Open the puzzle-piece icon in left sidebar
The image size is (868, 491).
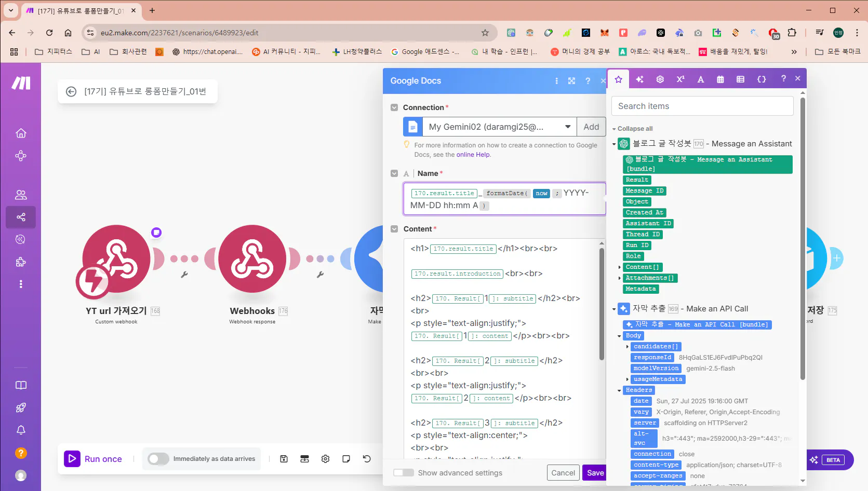click(x=21, y=262)
